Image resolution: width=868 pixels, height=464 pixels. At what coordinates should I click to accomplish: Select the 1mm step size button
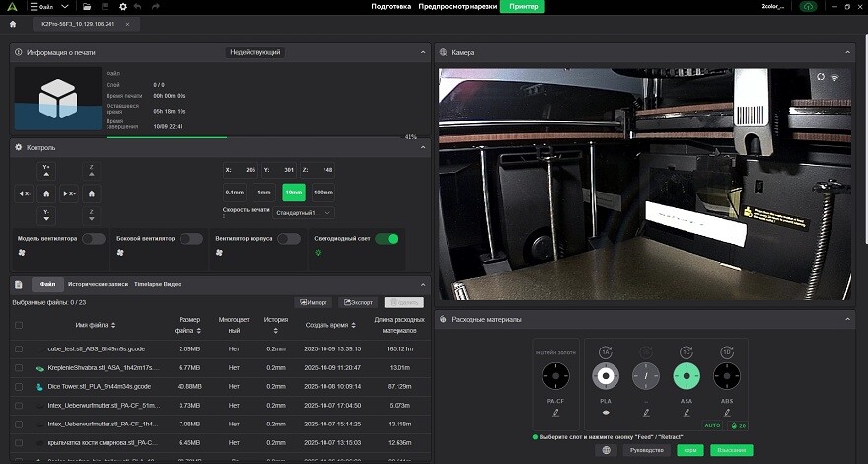point(263,193)
